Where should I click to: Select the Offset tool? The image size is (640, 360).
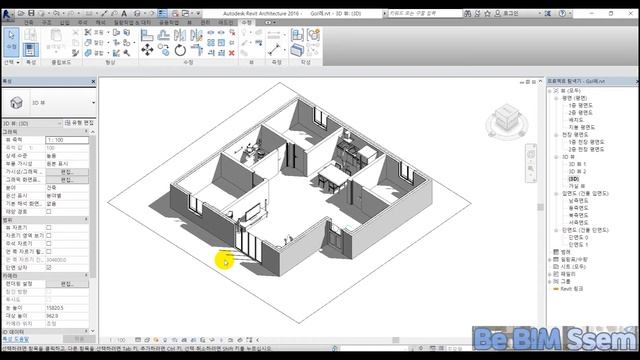[163, 35]
